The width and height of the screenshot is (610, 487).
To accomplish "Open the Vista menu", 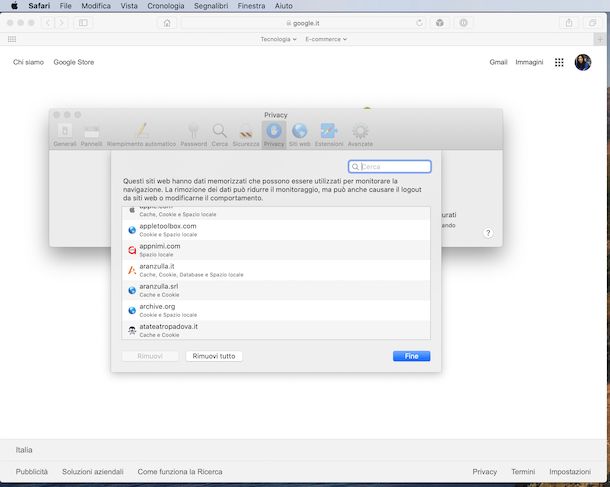I will (x=129, y=6).
